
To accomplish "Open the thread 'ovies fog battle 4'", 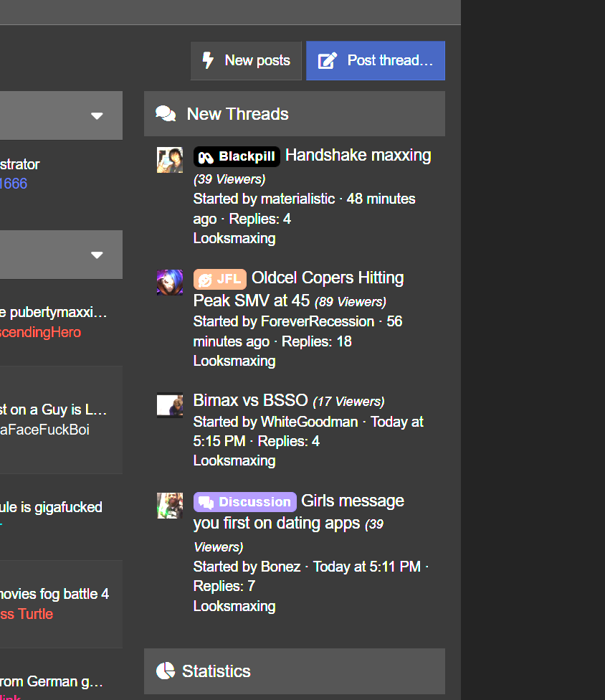I will 54,594.
